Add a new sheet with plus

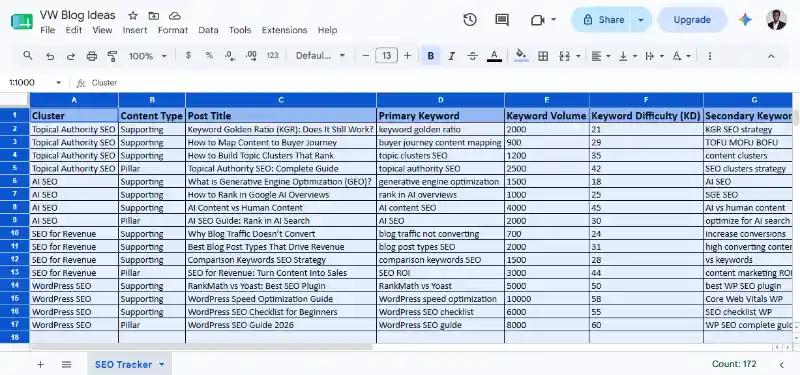(40, 364)
